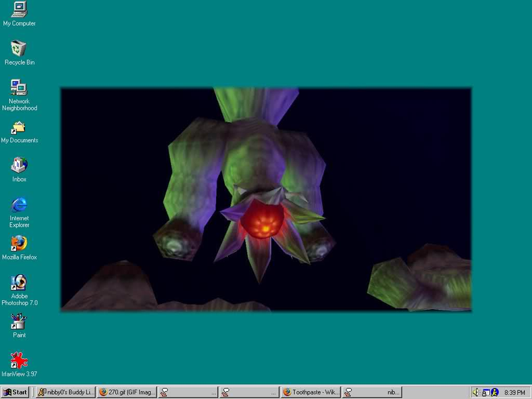Image resolution: width=532 pixels, height=399 pixels.
Task: Switch to the taskbar window ending in 'nib...'
Action: 372,392
